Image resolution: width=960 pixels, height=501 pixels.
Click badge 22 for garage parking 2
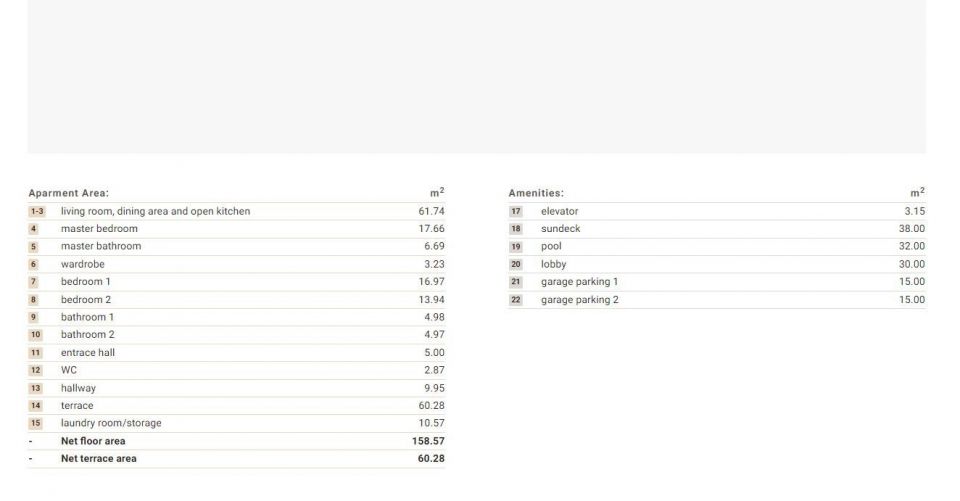(x=516, y=300)
